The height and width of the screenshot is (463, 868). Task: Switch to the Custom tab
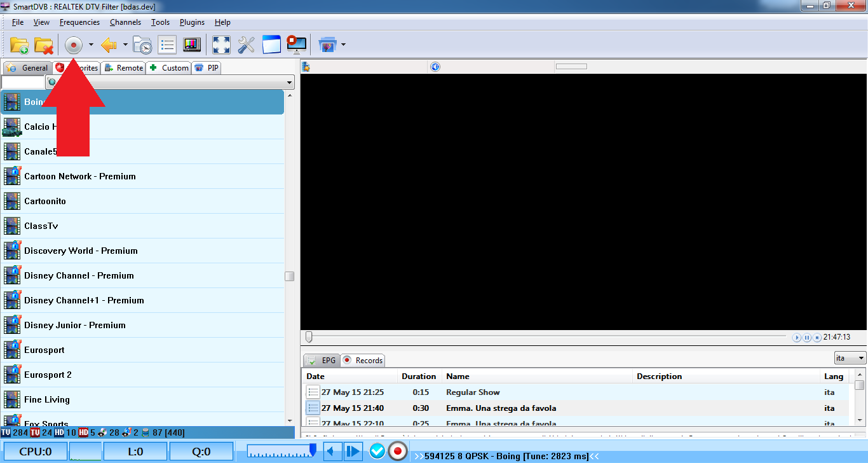[168, 68]
